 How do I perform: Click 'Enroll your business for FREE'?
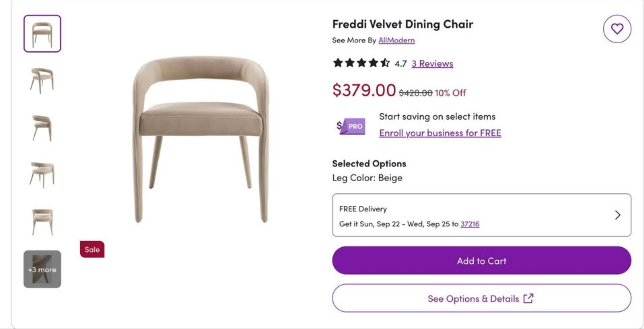(440, 133)
